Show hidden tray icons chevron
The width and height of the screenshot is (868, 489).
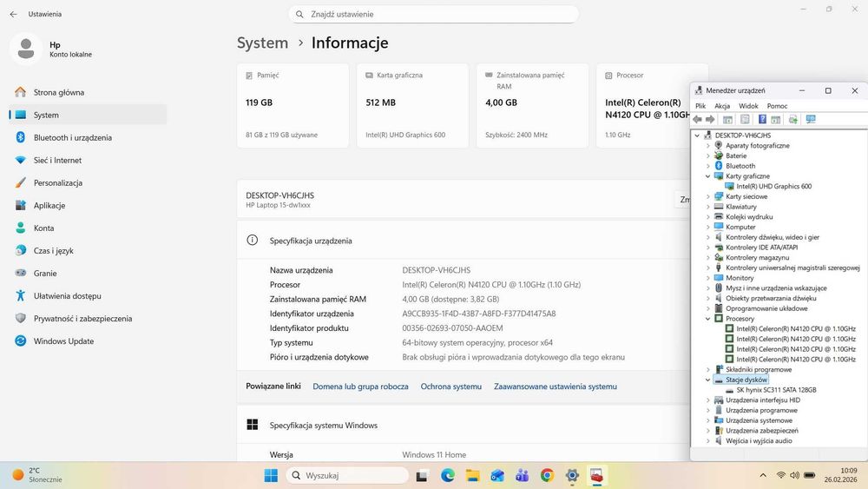pyautogui.click(x=763, y=475)
